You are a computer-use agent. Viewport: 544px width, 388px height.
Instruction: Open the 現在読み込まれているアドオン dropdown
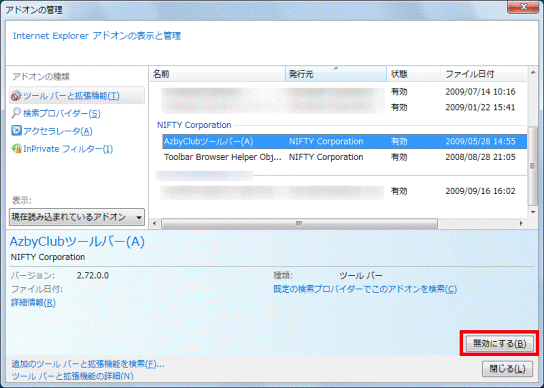pos(77,217)
